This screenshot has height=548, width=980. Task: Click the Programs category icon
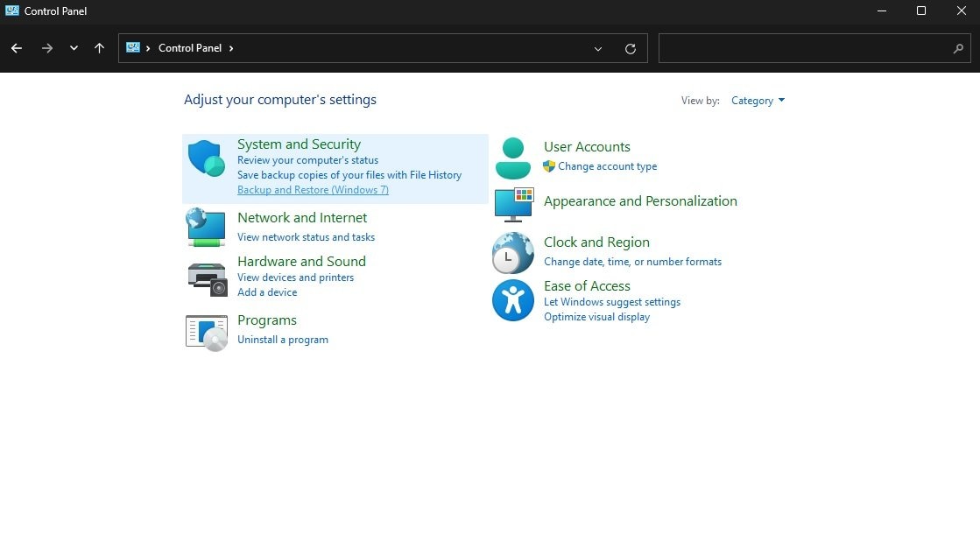207,332
